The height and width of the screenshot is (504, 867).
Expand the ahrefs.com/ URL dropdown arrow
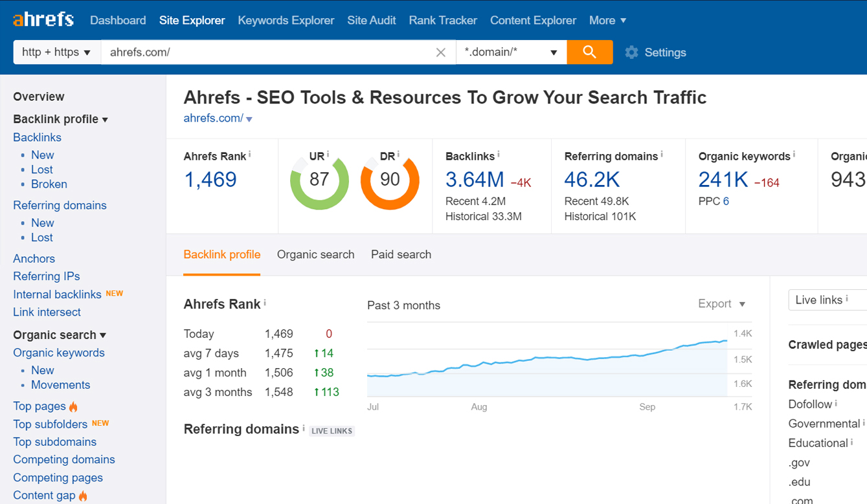pyautogui.click(x=249, y=119)
